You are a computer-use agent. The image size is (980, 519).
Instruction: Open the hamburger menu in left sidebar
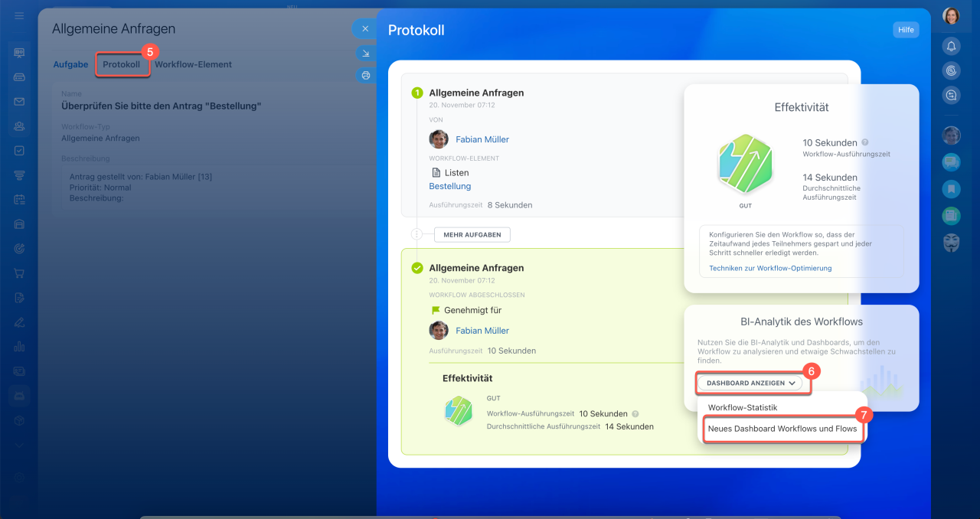(19, 16)
